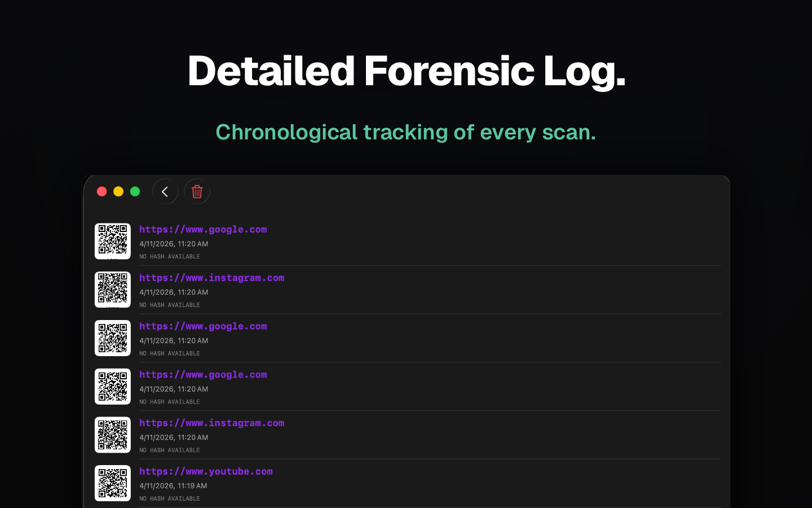This screenshot has height=508, width=812.
Task: Click the NO HASH AVAILABLE label under youtube.com
Action: click(170, 498)
